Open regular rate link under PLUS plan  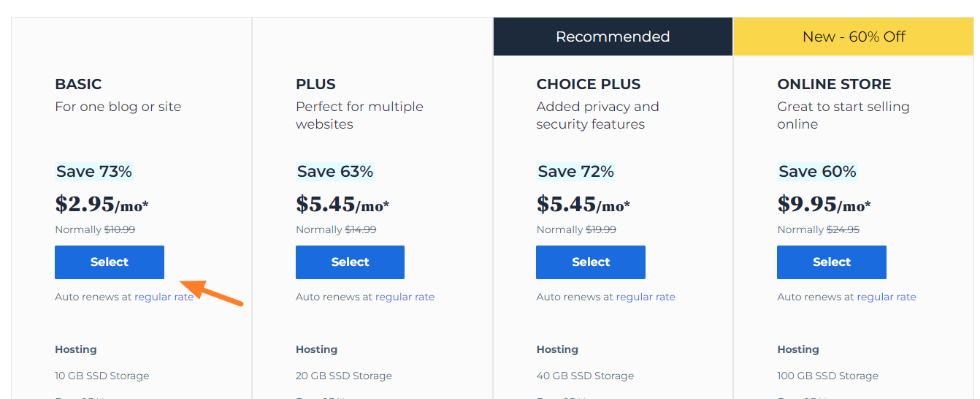click(x=405, y=297)
